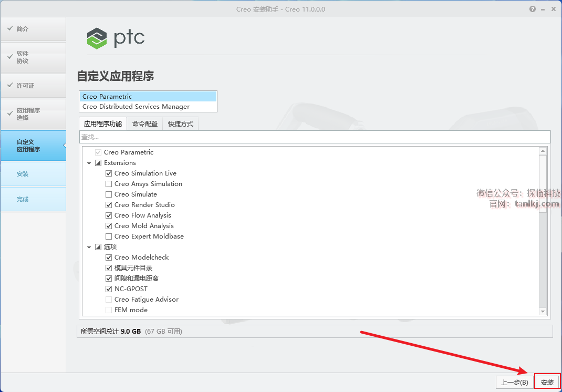The width and height of the screenshot is (562, 392).
Task: Click scrollbar down arrow in feature list
Action: [x=543, y=312]
